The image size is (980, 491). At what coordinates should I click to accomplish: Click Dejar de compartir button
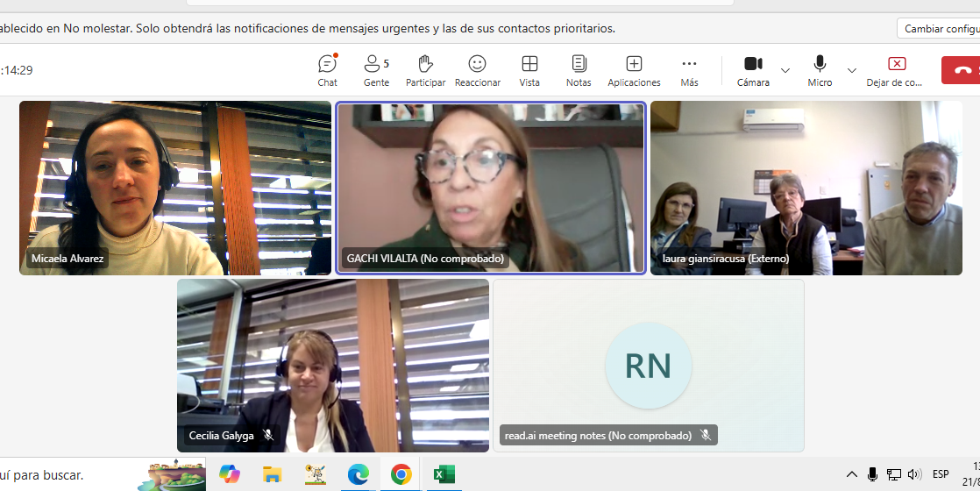(x=895, y=71)
